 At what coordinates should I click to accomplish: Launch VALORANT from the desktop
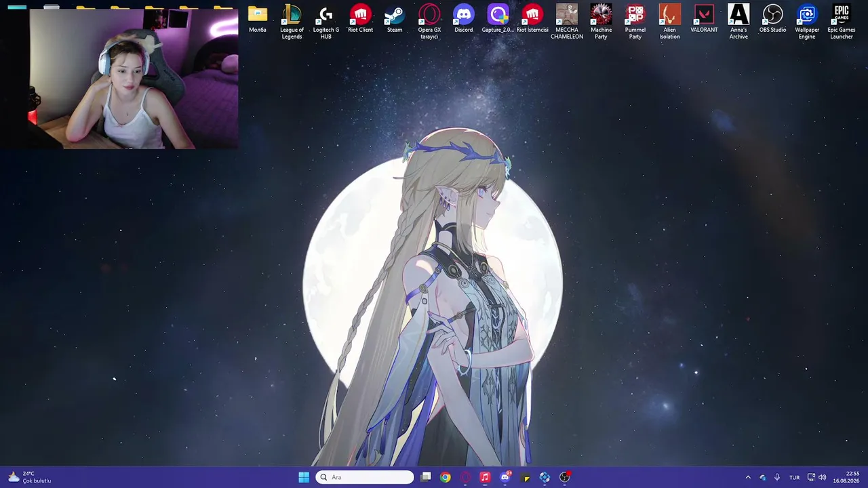[704, 19]
